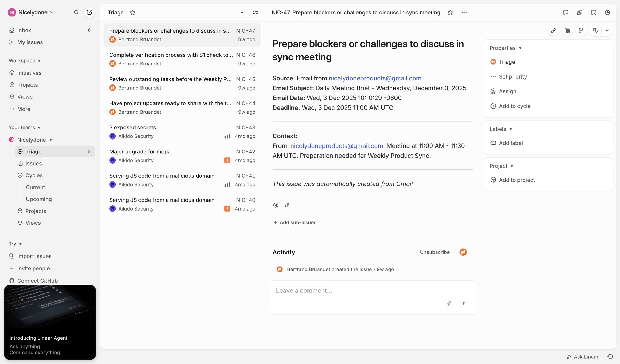Screen dimensions: 620x364
Task: Open the chevron dropdown beside triage action
Action: [607, 30]
